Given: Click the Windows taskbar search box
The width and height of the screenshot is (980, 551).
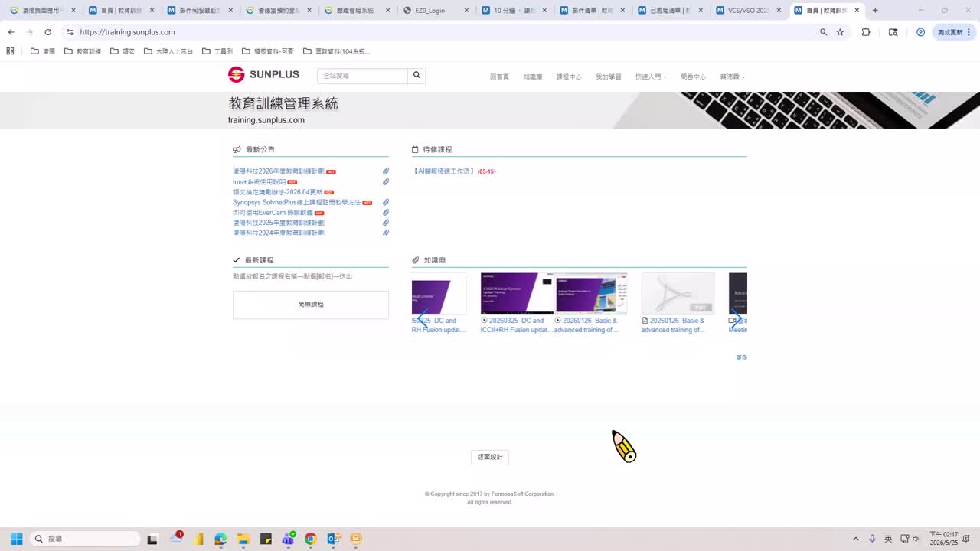Looking at the screenshot, I should [x=85, y=539].
